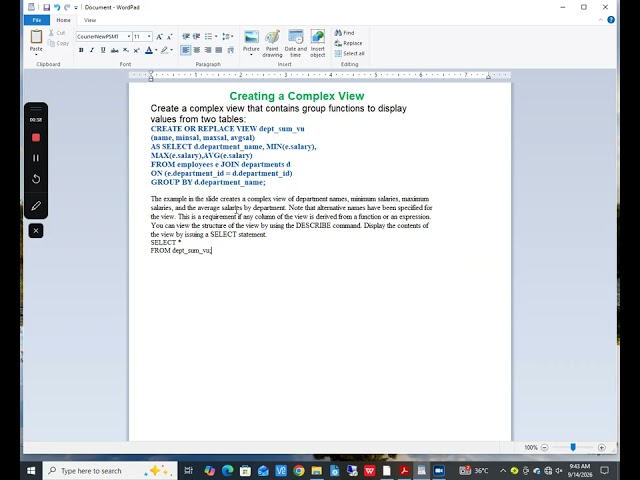Screen dimensions: 640x480
Task: Open the line spacing dropdown
Action: click(228, 37)
